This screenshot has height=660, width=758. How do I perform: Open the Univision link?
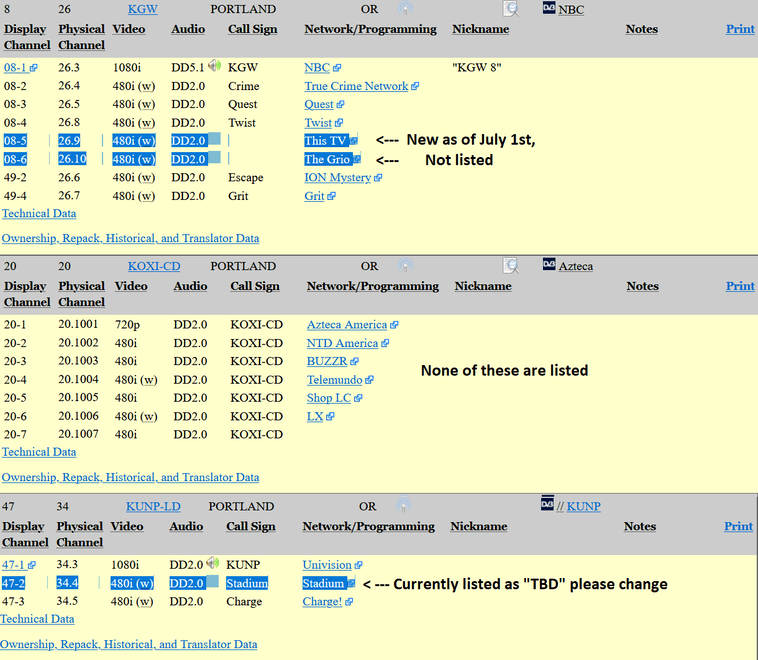coord(327,565)
